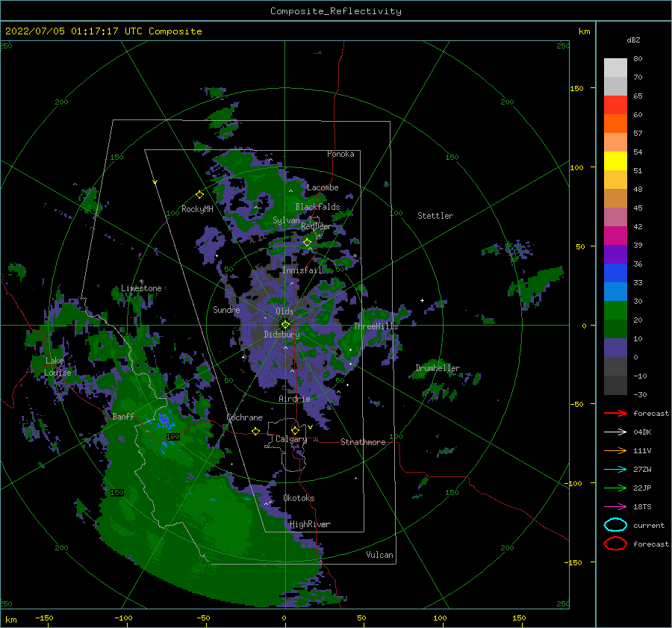The height and width of the screenshot is (628, 672).
Task: Click the Strathmore town label
Action: [363, 442]
